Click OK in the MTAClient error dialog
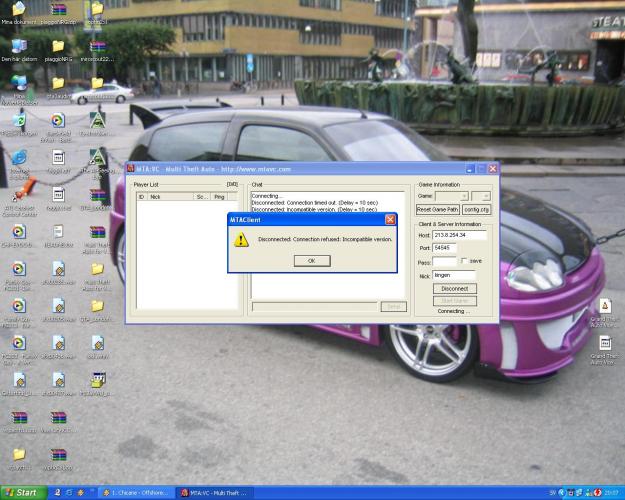 (312, 260)
